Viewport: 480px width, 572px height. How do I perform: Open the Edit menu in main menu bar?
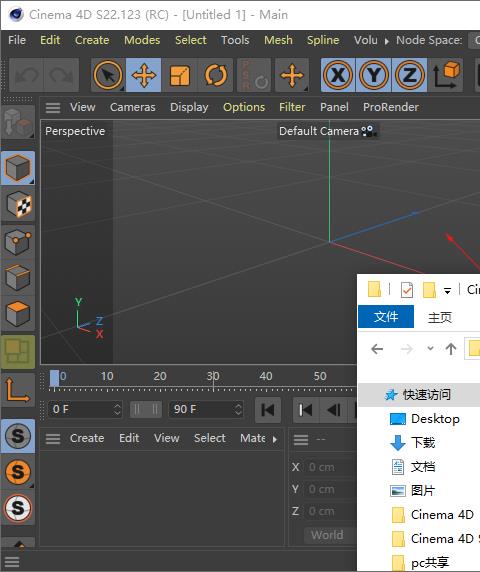pyautogui.click(x=50, y=40)
